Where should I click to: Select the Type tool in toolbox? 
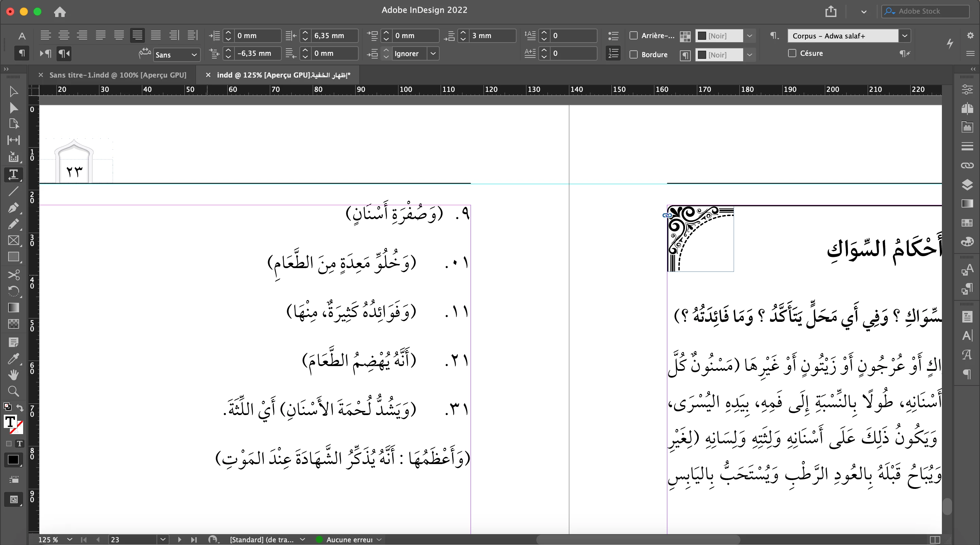point(13,174)
